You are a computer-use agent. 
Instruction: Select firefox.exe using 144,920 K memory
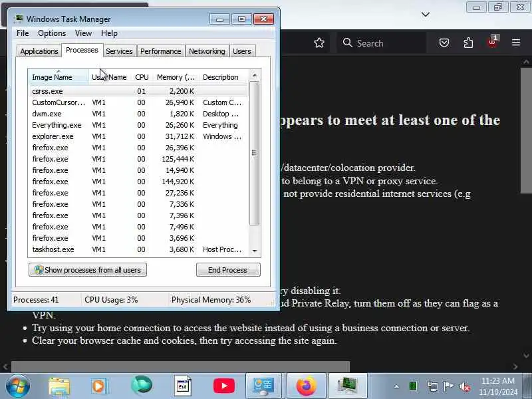click(138, 182)
